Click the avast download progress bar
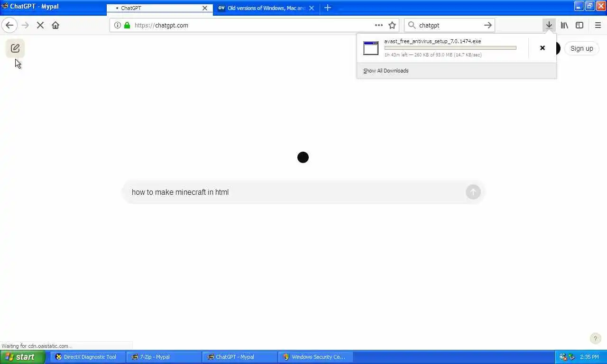The image size is (607, 364). 450,48
